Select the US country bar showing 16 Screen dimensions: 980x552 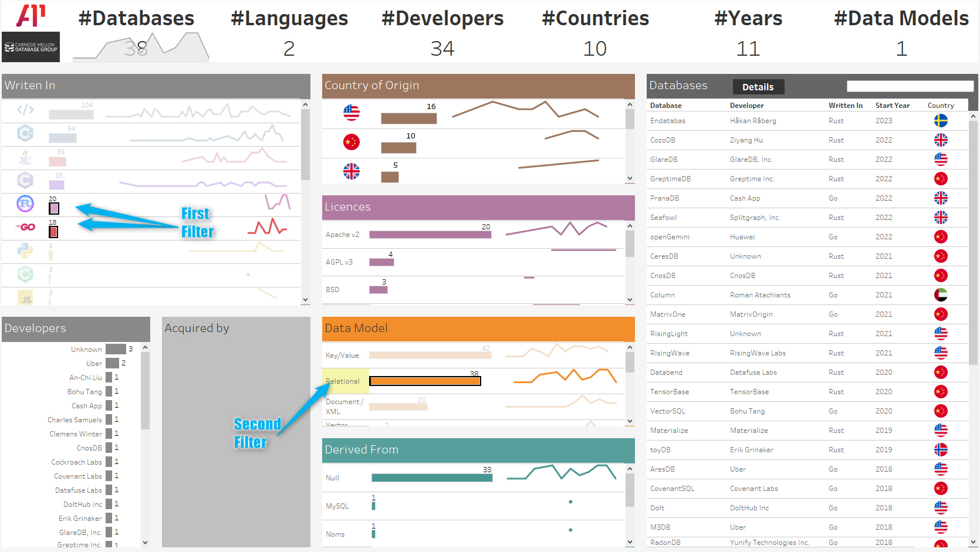(x=409, y=118)
